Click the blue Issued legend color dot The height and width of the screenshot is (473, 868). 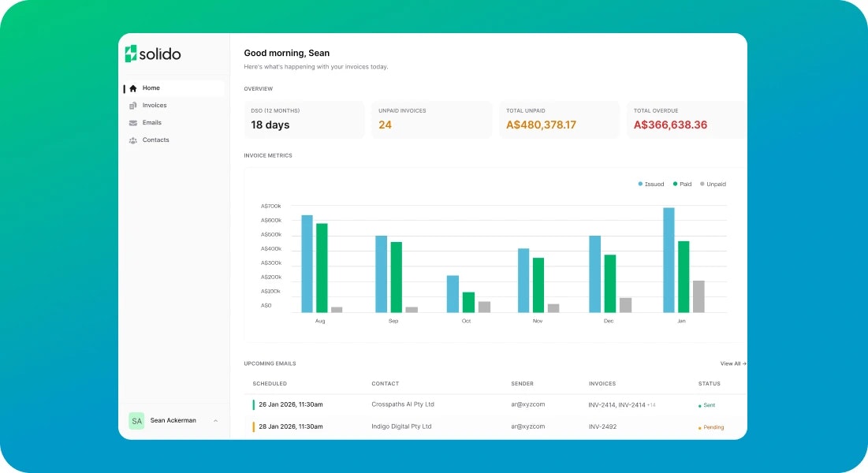[640, 184]
